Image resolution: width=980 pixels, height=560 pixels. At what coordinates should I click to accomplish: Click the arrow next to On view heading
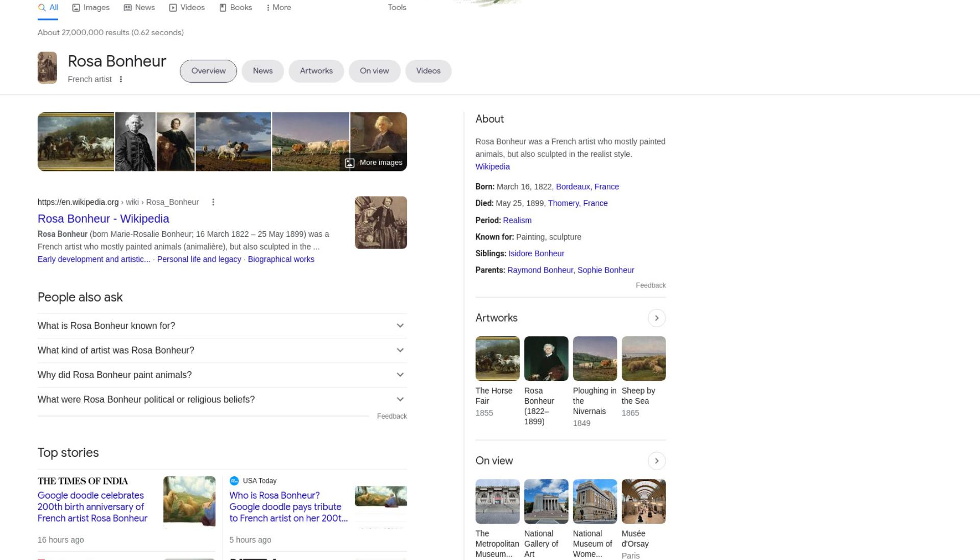(x=657, y=461)
